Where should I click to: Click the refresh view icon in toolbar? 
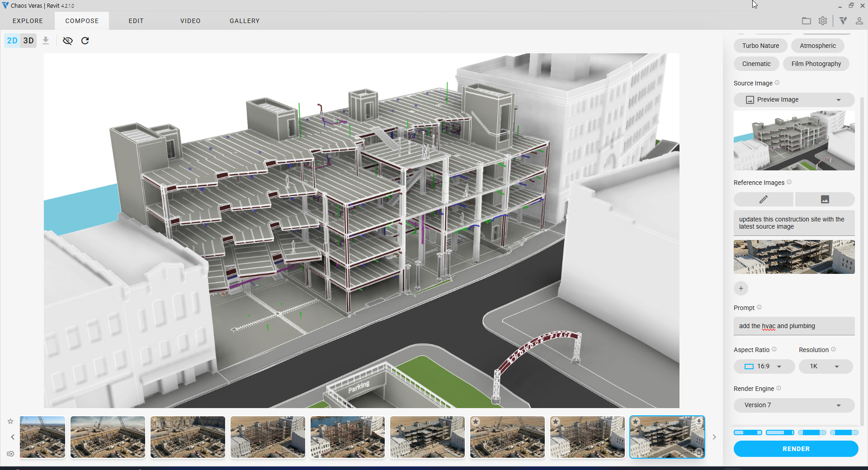(x=85, y=41)
